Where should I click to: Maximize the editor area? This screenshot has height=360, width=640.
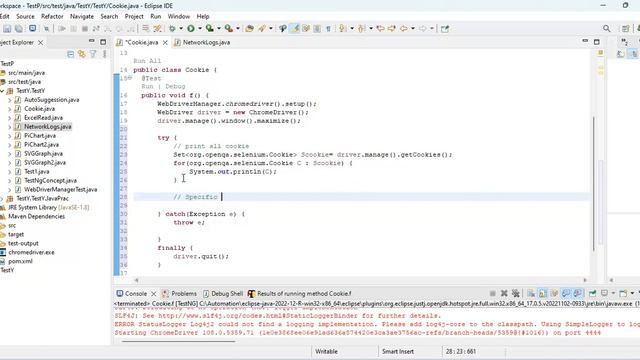[x=597, y=42]
